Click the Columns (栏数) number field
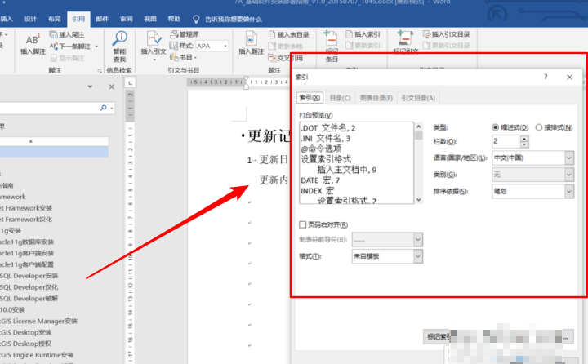 506,141
